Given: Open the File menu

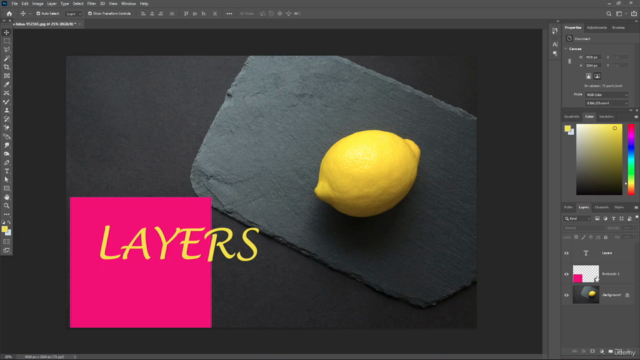Looking at the screenshot, I should pos(14,4).
